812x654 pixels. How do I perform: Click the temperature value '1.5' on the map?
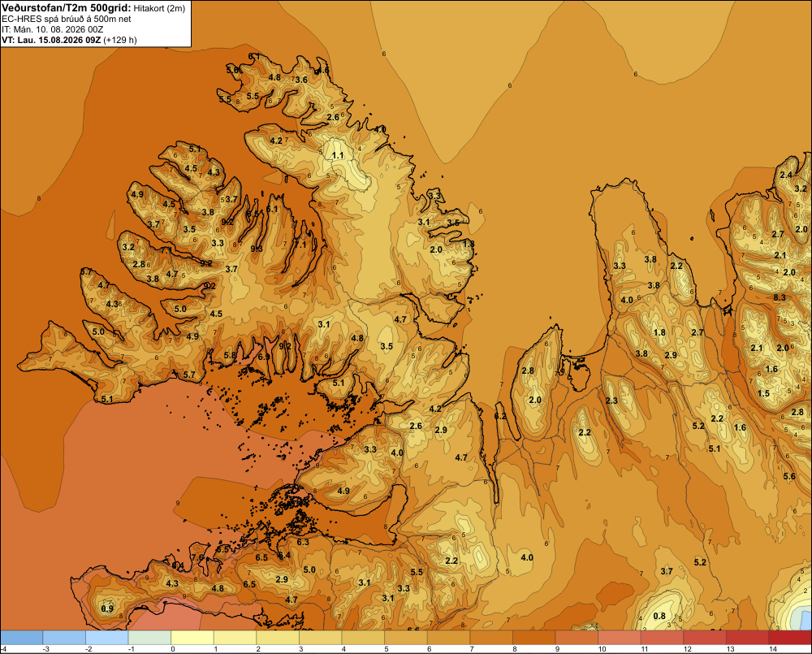tap(763, 393)
